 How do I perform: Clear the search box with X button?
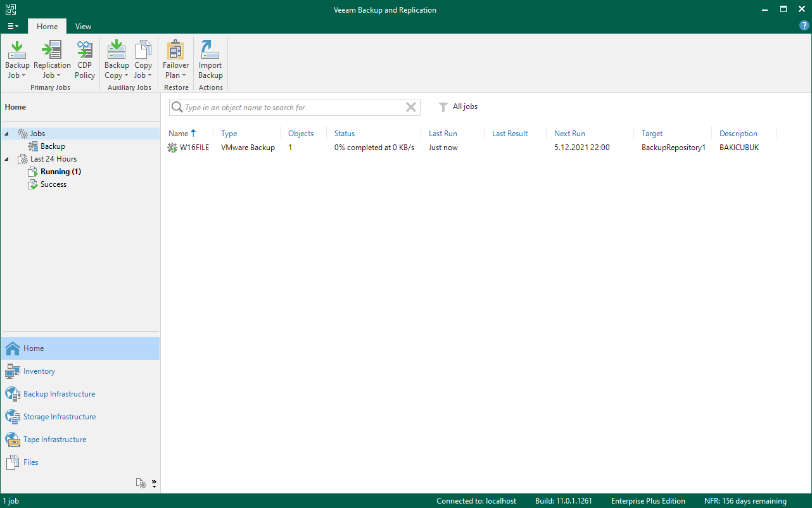(411, 108)
